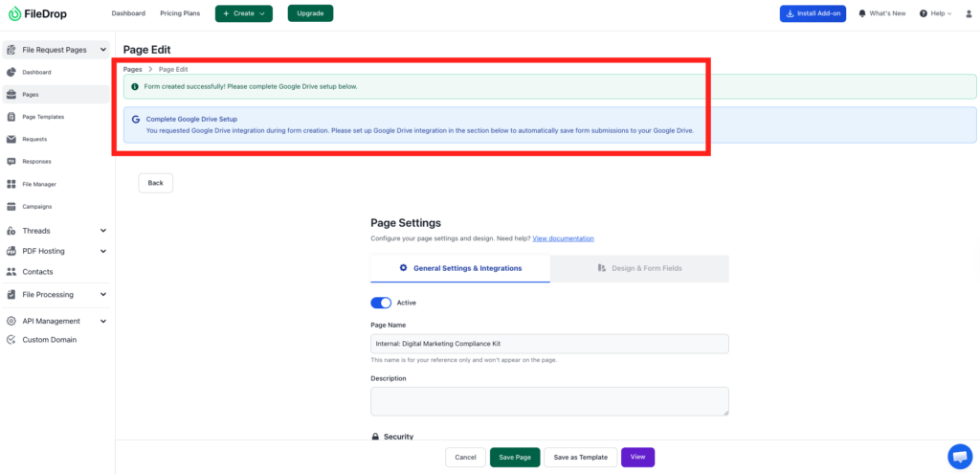Select Responses in the sidebar
This screenshot has height=474, width=980.
tap(56, 161)
